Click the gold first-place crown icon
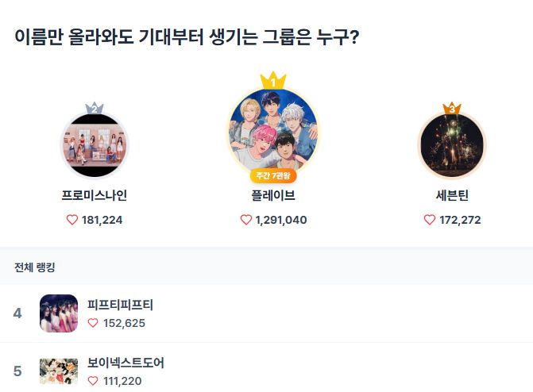Viewport: 533px width, 392px height. [x=273, y=81]
